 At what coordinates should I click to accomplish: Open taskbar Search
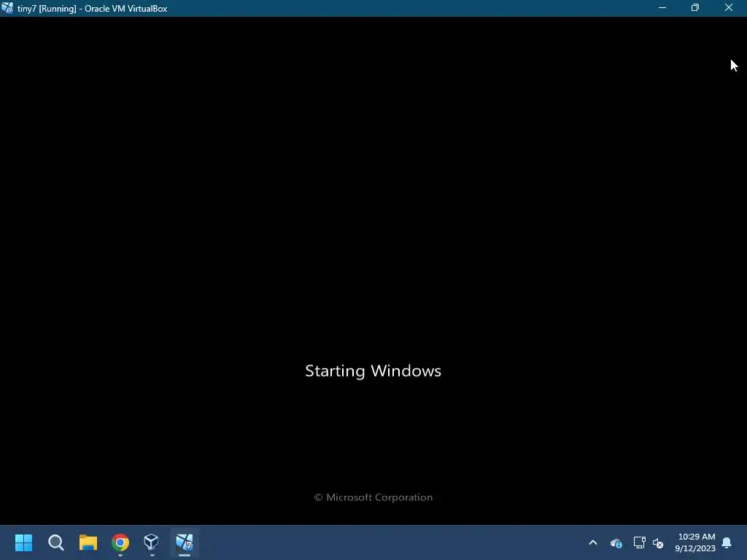(x=55, y=542)
